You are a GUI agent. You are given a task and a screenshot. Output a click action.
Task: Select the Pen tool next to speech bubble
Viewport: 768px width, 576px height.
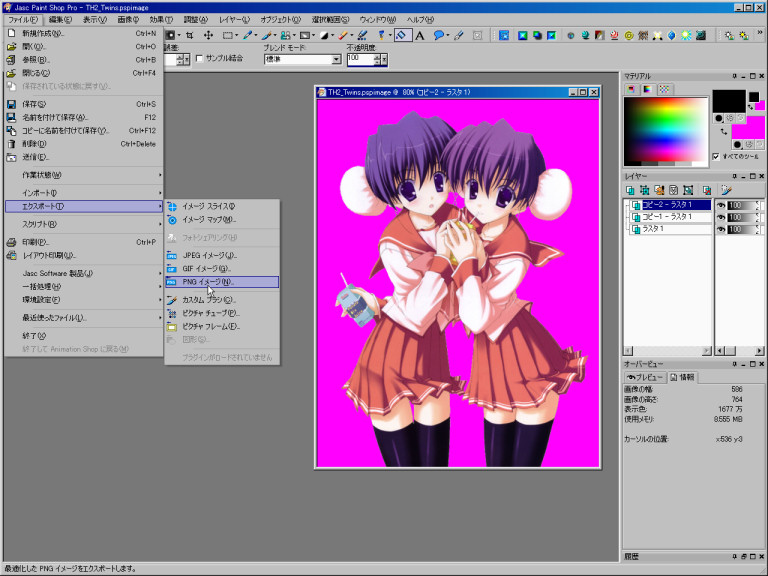[458, 35]
